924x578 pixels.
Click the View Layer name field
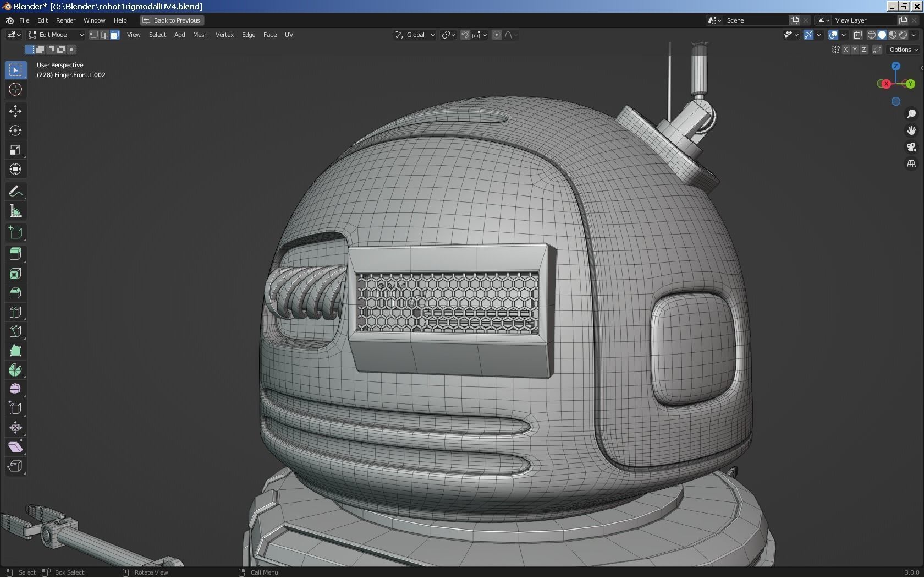(x=864, y=20)
